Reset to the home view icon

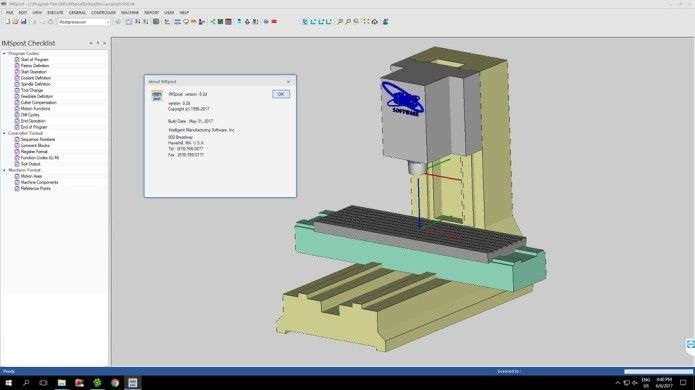point(375,22)
